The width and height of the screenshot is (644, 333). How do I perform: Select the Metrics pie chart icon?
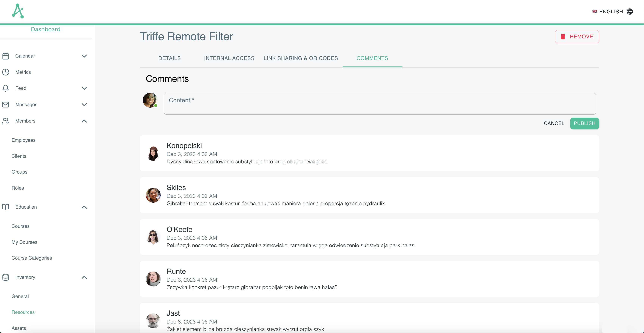6,72
